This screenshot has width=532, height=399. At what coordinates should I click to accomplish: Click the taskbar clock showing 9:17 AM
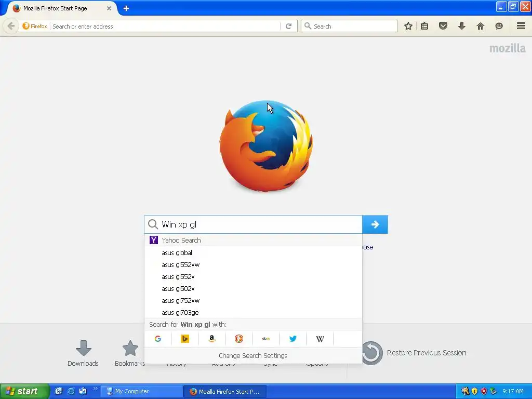click(513, 391)
